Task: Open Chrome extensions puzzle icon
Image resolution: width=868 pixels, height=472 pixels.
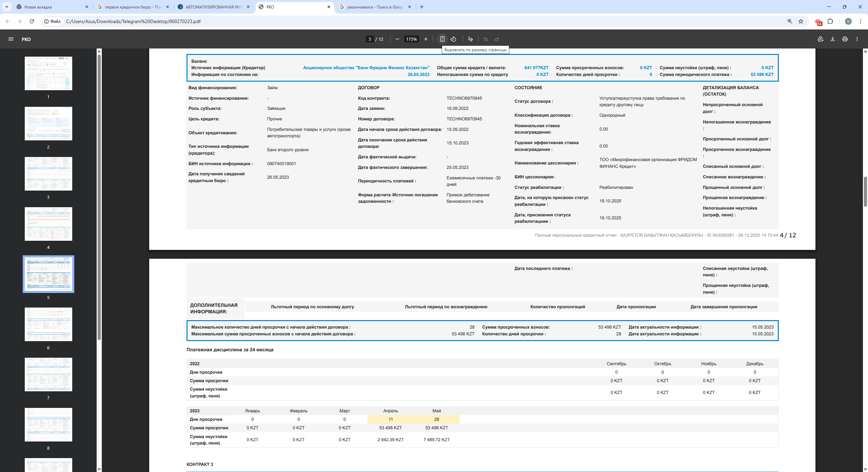Action: tap(830, 21)
